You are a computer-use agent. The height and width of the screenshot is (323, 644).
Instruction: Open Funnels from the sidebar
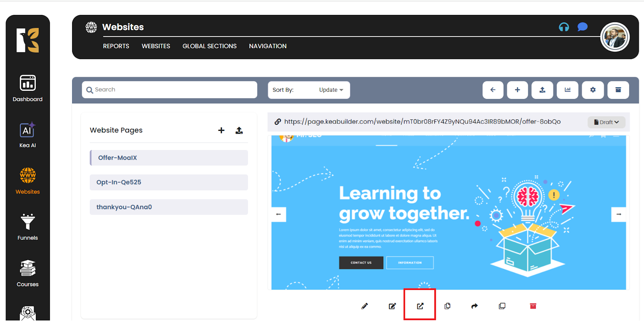coord(28,227)
